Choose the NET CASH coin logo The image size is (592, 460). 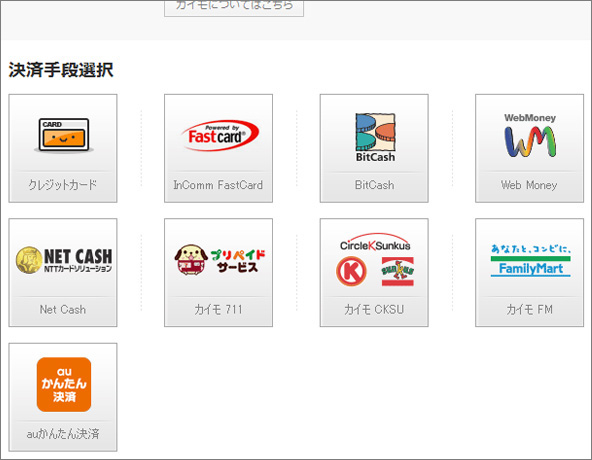pyautogui.click(x=64, y=260)
